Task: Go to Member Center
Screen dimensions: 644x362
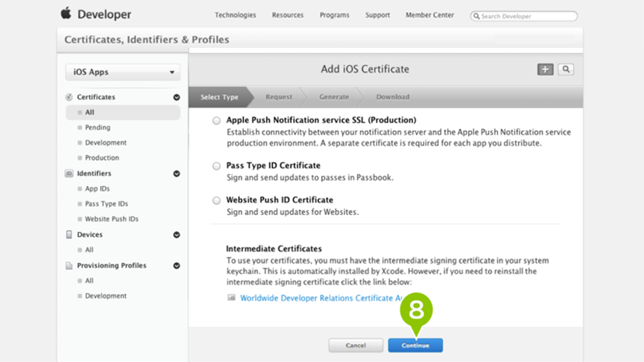Action: 430,14
